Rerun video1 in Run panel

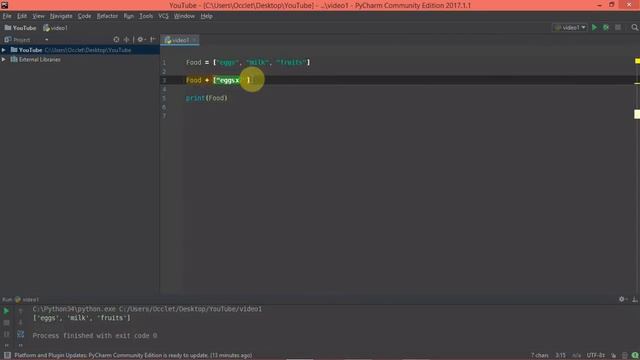(x=6, y=311)
